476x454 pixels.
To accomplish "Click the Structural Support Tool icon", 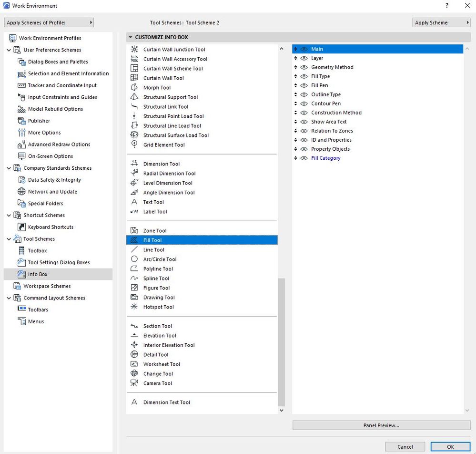I will point(134,97).
